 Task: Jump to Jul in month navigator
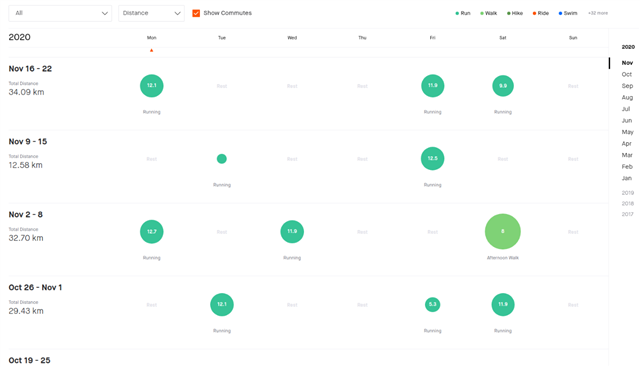(x=626, y=109)
